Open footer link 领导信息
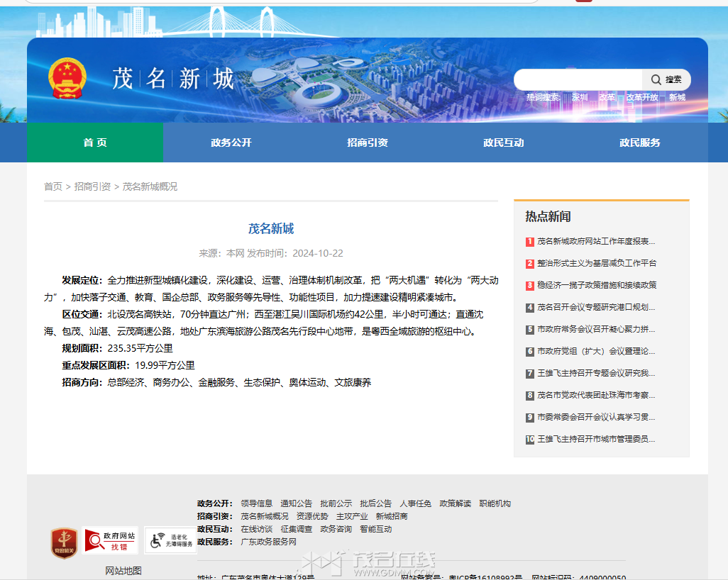Screen dimensions: 728x580 (256, 503)
